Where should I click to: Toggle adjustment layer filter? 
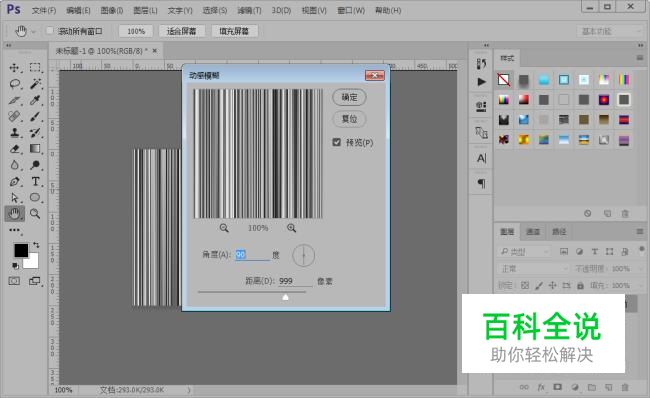point(579,251)
